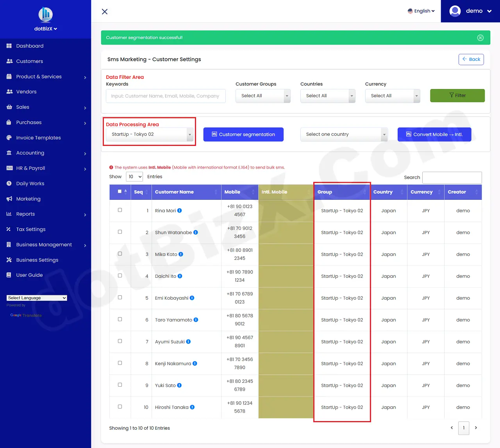Open the 'Select one country' dropdown
Screen dimensions: 500x448
tap(344, 135)
